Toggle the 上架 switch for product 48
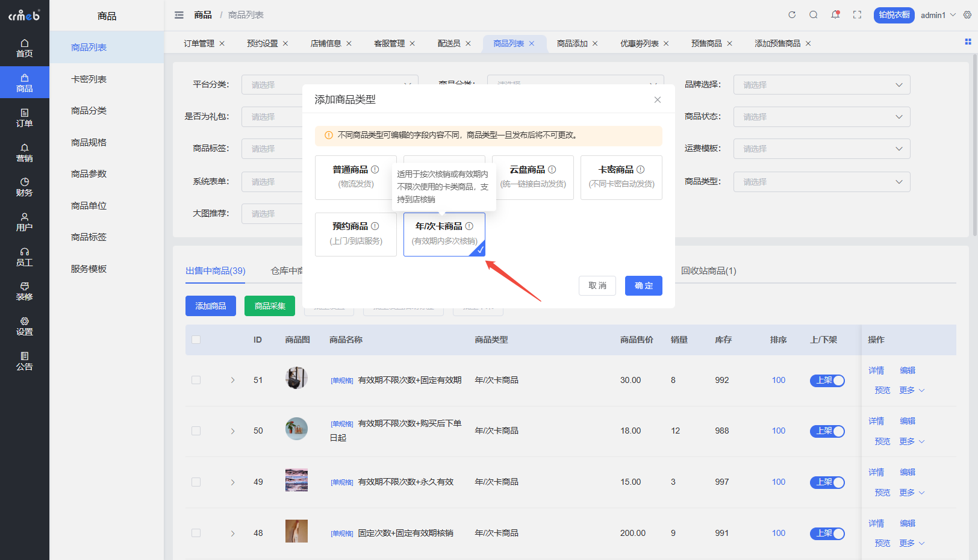The image size is (978, 560). (x=827, y=534)
